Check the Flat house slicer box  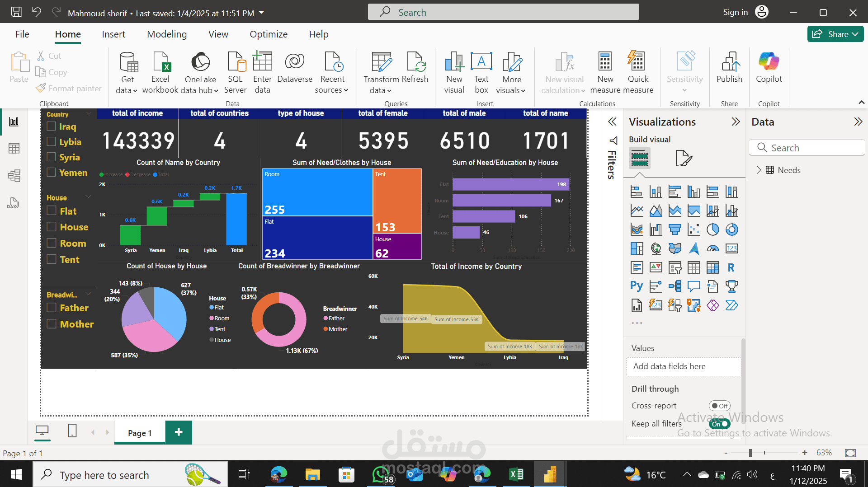click(52, 211)
